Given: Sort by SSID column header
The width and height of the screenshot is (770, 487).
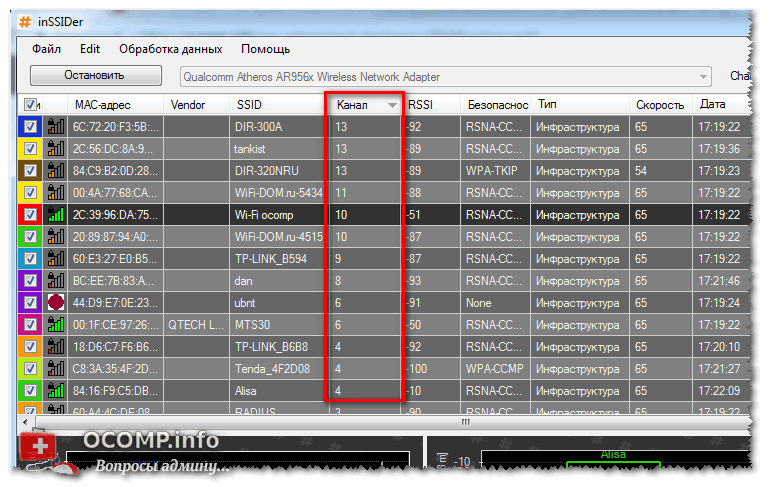Looking at the screenshot, I should pyautogui.click(x=279, y=105).
